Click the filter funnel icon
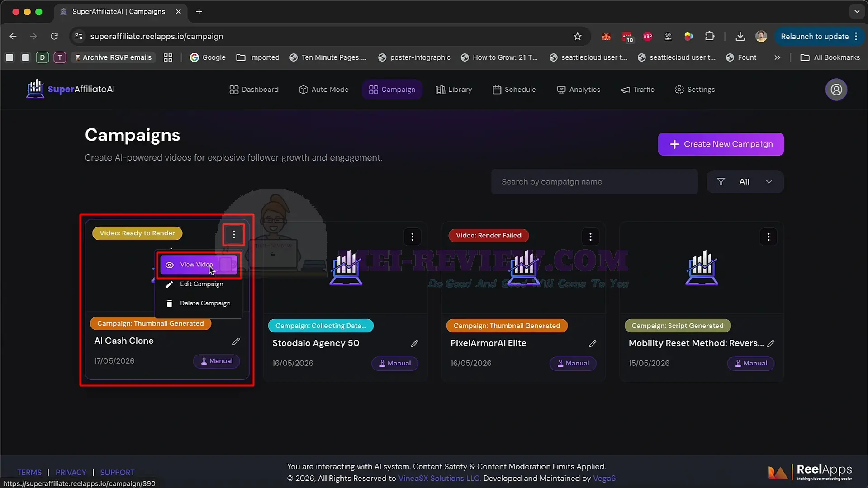The height and width of the screenshot is (488, 868). coord(721,182)
